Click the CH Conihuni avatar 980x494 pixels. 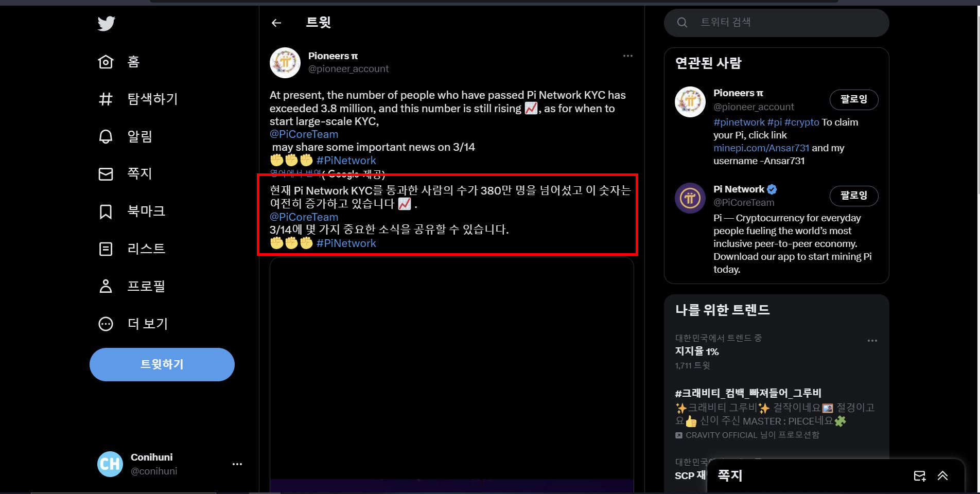point(110,464)
